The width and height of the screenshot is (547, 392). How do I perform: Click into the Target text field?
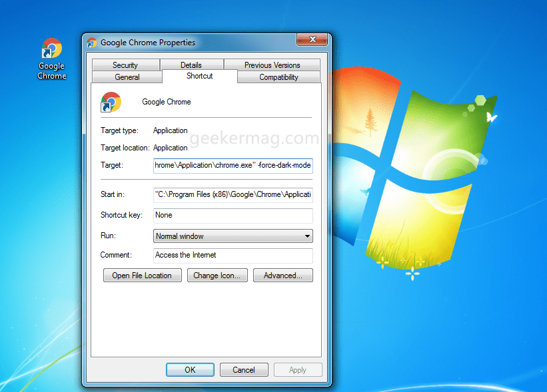[x=233, y=165]
